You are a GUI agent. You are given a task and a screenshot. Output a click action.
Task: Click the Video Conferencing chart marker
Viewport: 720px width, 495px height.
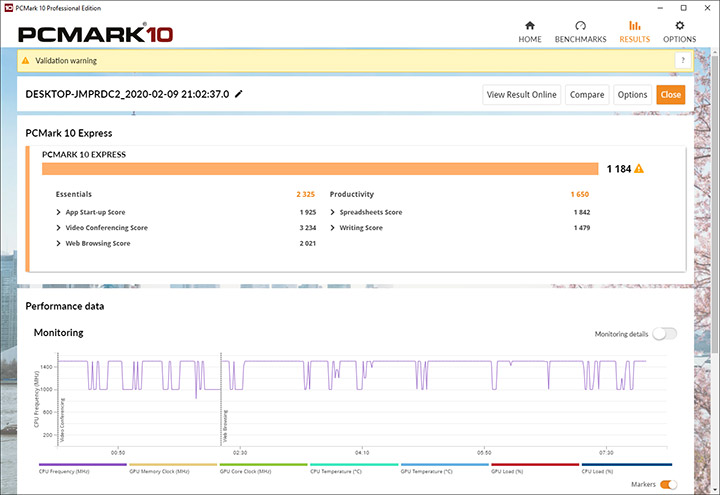(62, 420)
